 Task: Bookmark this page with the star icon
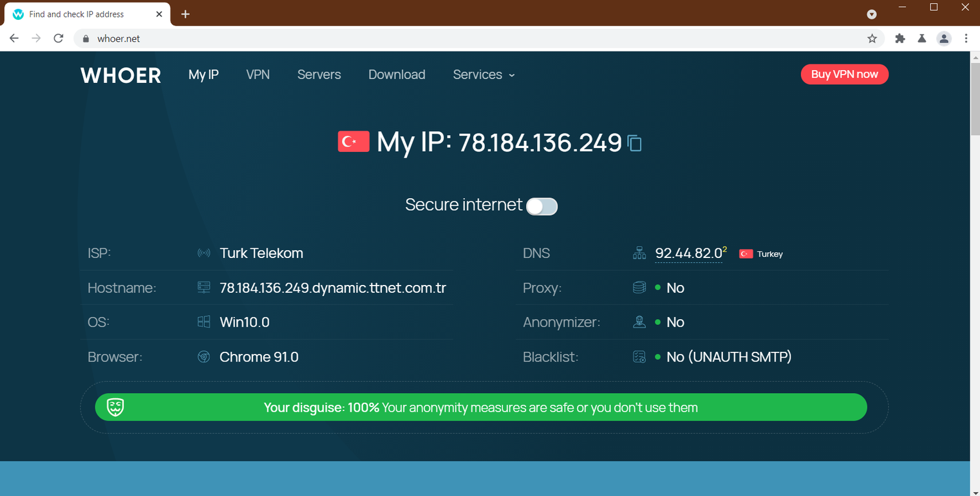[872, 39]
